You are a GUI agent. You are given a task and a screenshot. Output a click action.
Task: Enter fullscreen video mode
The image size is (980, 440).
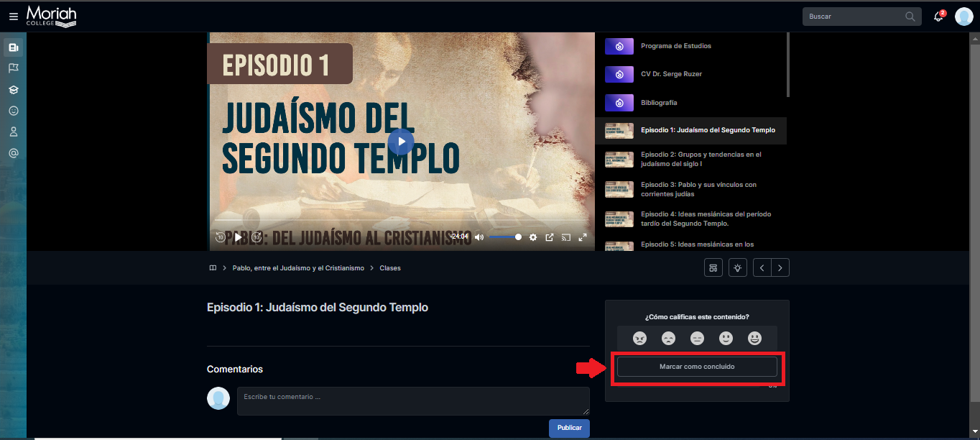pos(583,237)
